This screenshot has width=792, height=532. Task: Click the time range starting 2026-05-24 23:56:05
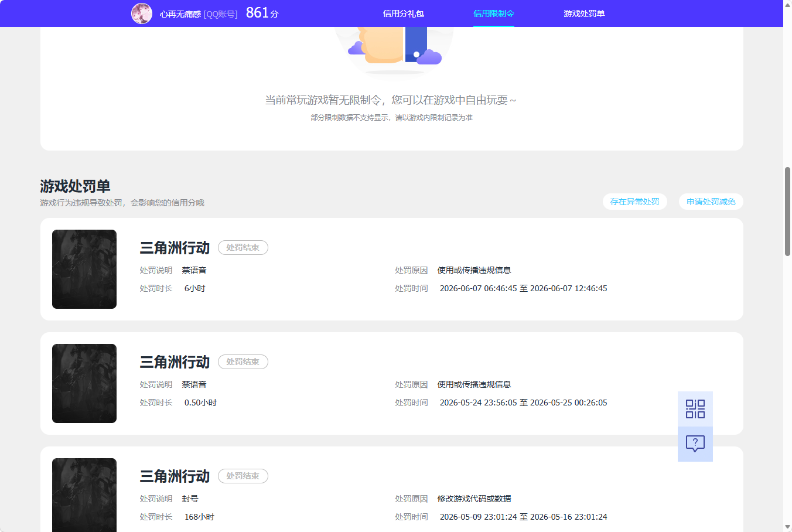pyautogui.click(x=524, y=403)
